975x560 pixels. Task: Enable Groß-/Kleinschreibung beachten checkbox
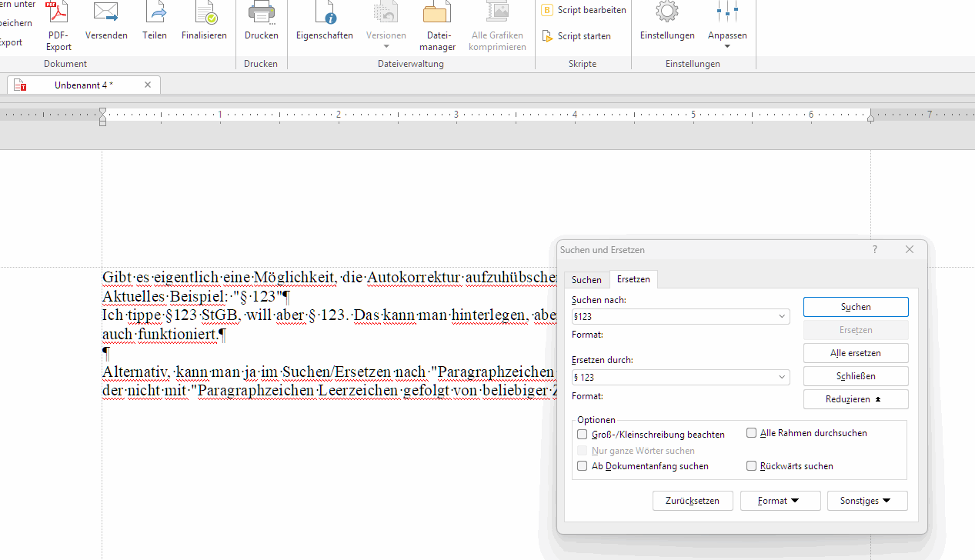coord(583,435)
